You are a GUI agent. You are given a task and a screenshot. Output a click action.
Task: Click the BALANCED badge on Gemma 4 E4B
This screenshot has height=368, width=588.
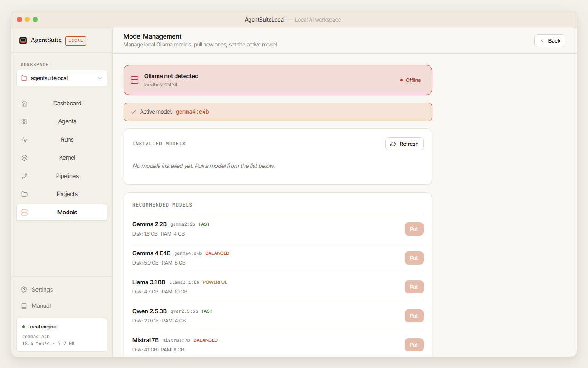click(x=217, y=253)
